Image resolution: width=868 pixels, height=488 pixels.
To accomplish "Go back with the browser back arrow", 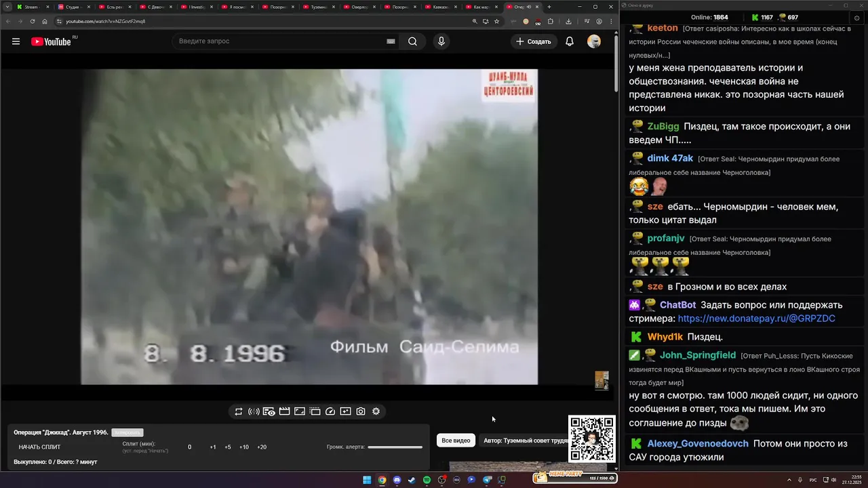I will 7,21.
